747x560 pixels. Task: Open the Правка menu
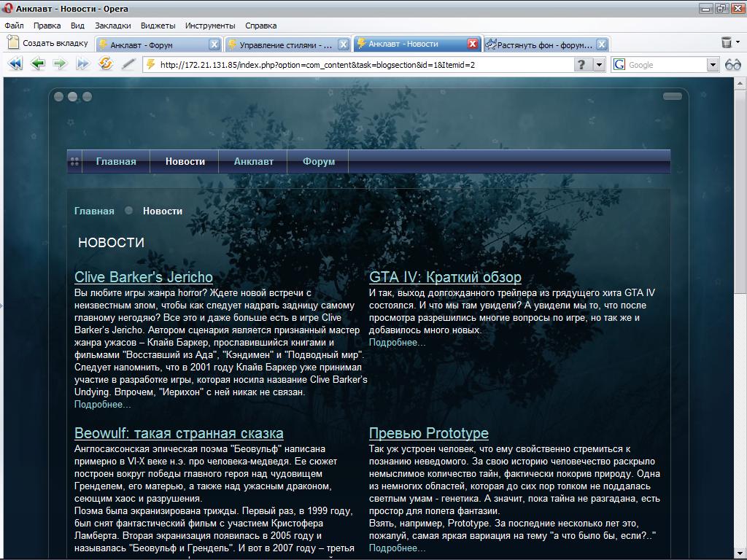[47, 26]
